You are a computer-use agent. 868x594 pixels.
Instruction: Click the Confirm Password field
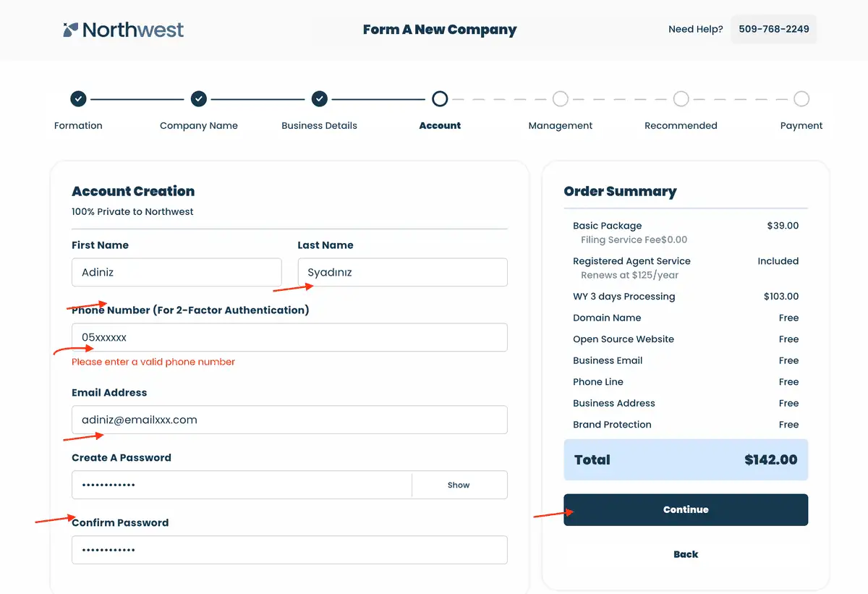click(289, 551)
